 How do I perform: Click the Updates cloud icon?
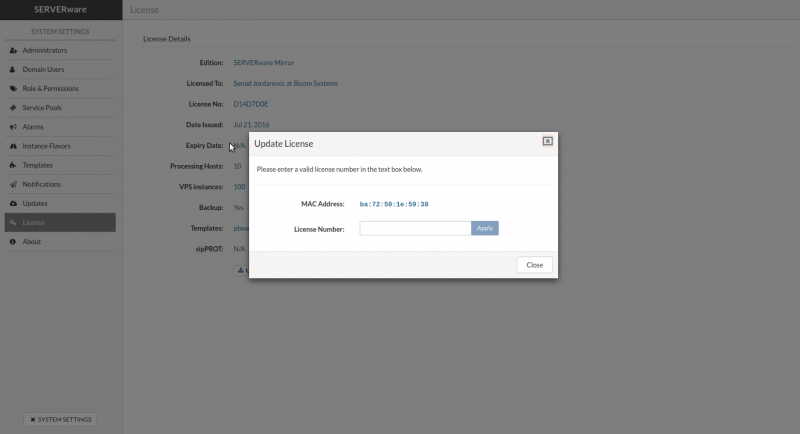tap(13, 203)
